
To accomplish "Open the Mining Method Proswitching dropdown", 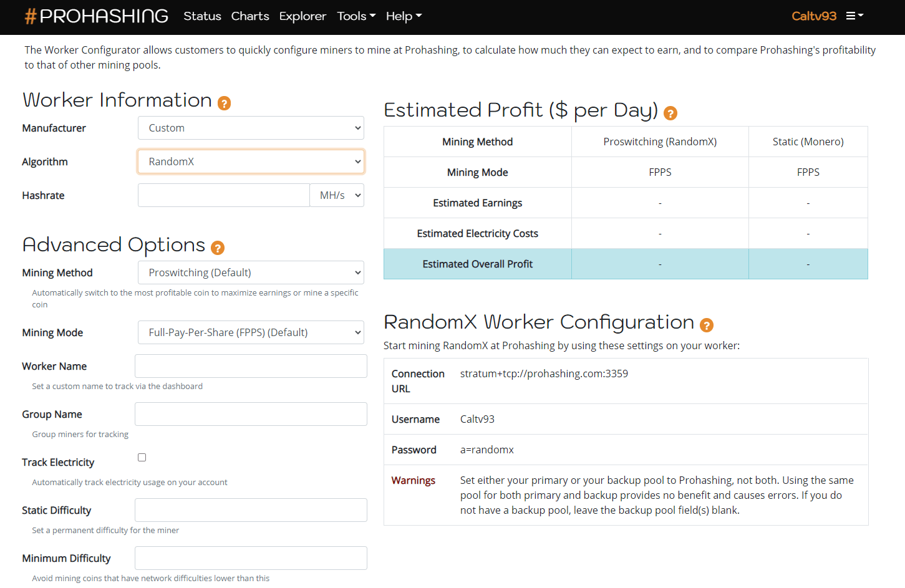I will 251,272.
